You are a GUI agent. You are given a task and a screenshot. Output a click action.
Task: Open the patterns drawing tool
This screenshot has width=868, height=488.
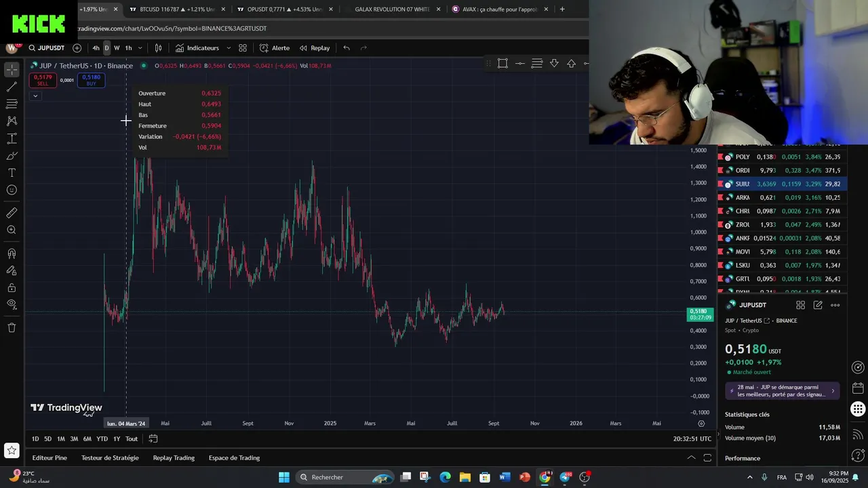coord(12,121)
